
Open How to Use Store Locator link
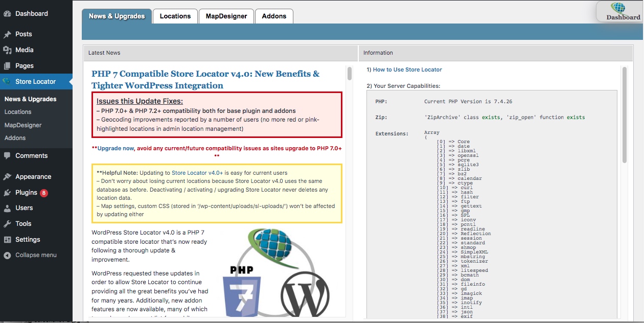point(407,70)
